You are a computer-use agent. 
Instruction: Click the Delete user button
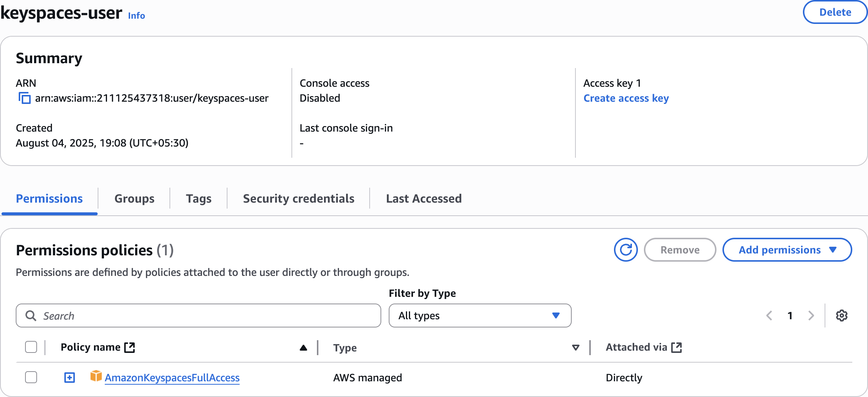point(835,12)
